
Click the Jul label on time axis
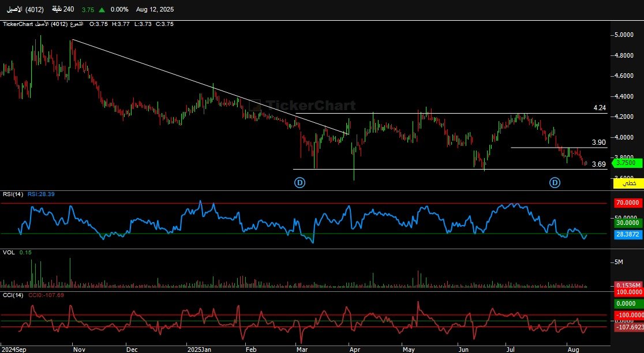pyautogui.click(x=511, y=350)
